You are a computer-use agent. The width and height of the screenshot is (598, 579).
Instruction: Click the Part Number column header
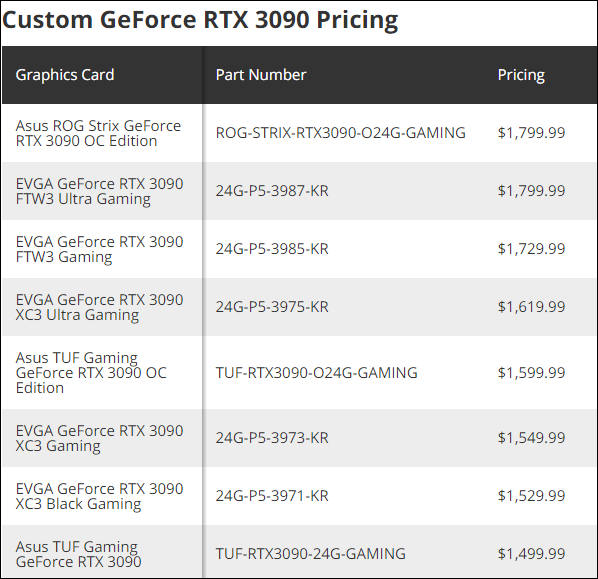click(261, 75)
